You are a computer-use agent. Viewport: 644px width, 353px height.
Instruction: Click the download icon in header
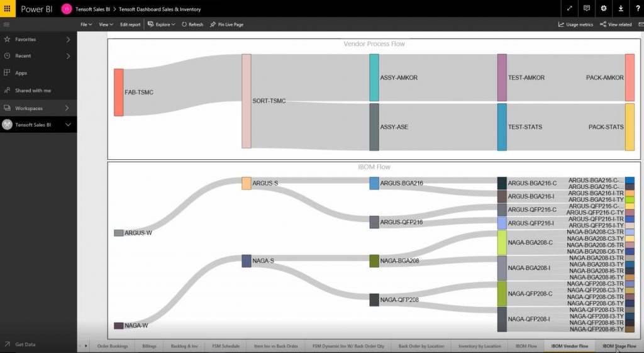coord(621,8)
